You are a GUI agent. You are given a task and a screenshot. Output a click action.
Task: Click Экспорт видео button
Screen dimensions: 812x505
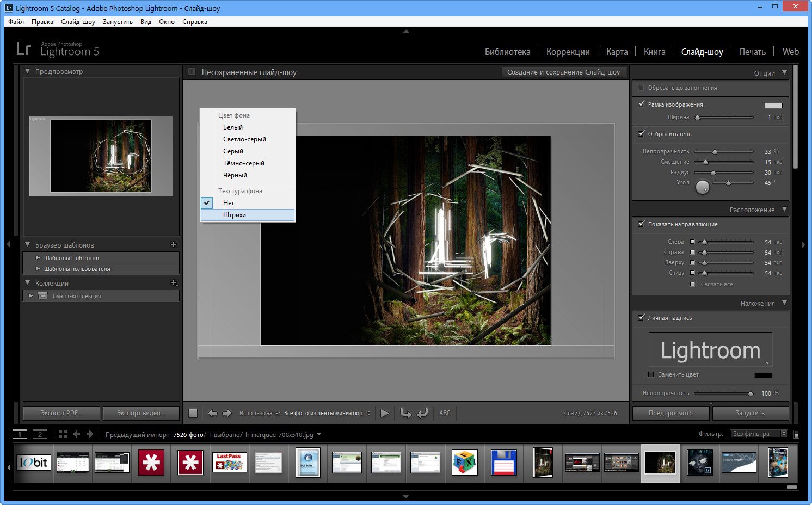(x=141, y=413)
